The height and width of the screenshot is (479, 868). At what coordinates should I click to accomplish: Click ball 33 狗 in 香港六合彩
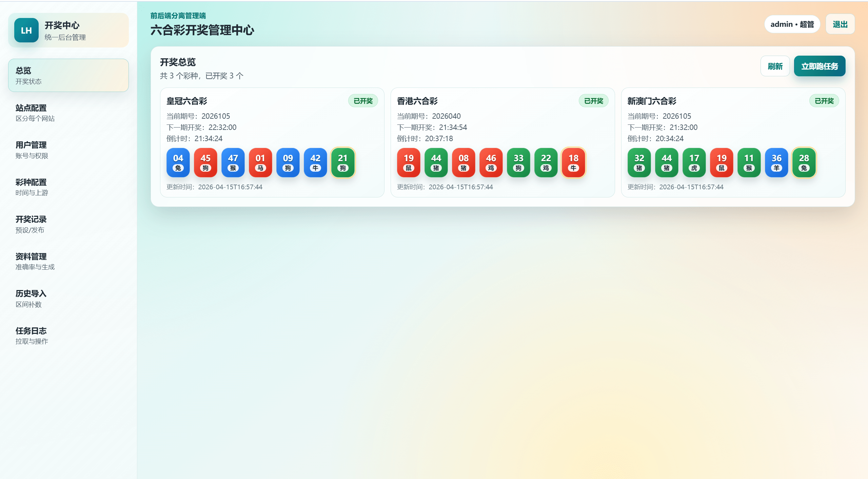(x=518, y=162)
